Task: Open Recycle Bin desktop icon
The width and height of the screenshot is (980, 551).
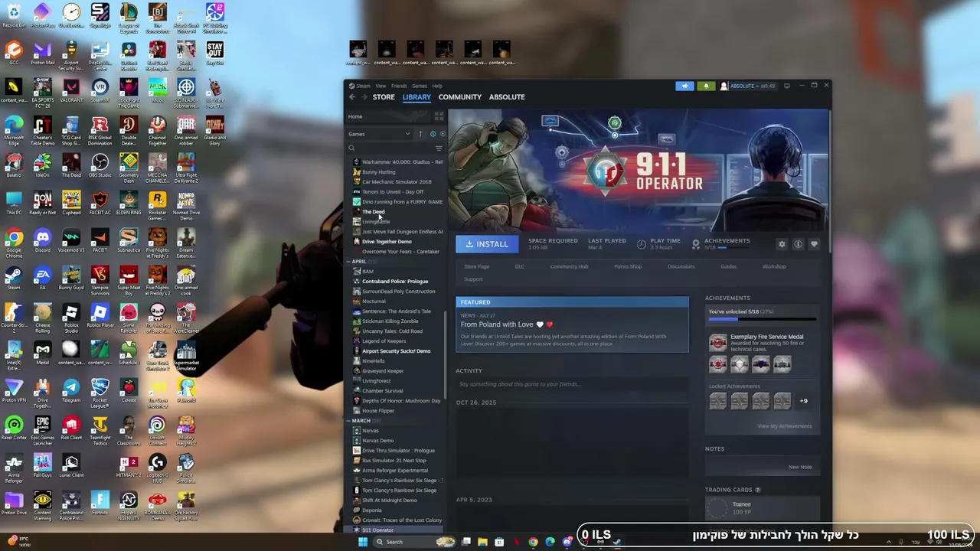Action: pos(14,15)
